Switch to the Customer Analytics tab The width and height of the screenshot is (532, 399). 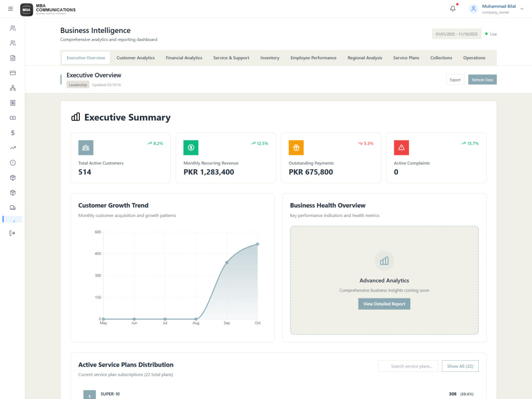pos(136,58)
